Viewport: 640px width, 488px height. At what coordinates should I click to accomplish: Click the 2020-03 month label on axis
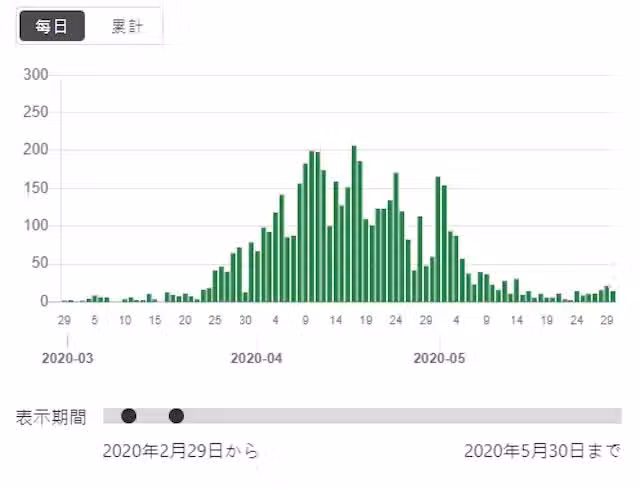pyautogui.click(x=68, y=357)
